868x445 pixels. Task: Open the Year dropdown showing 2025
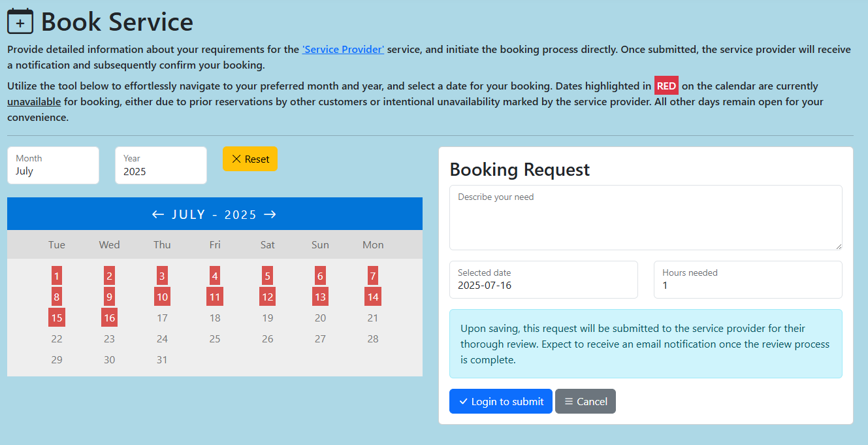pos(161,165)
